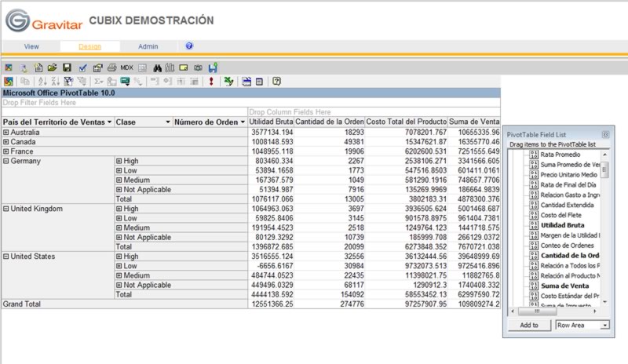Select Utilidad Bruta in the Field List

point(562,225)
